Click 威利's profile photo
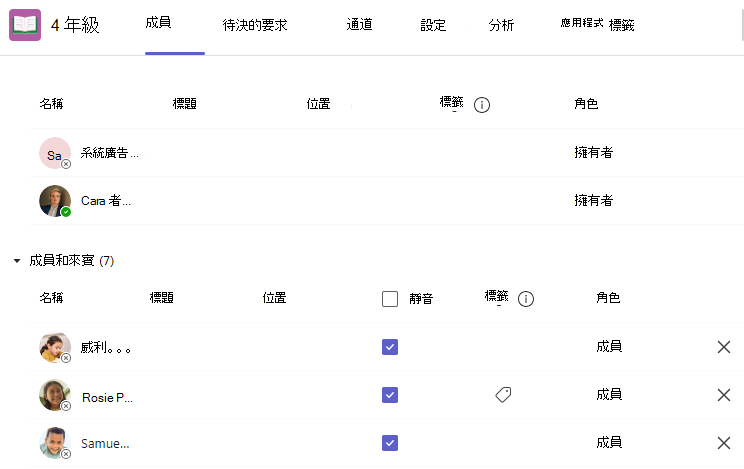Viewport: 744px width, 469px height. (x=55, y=347)
